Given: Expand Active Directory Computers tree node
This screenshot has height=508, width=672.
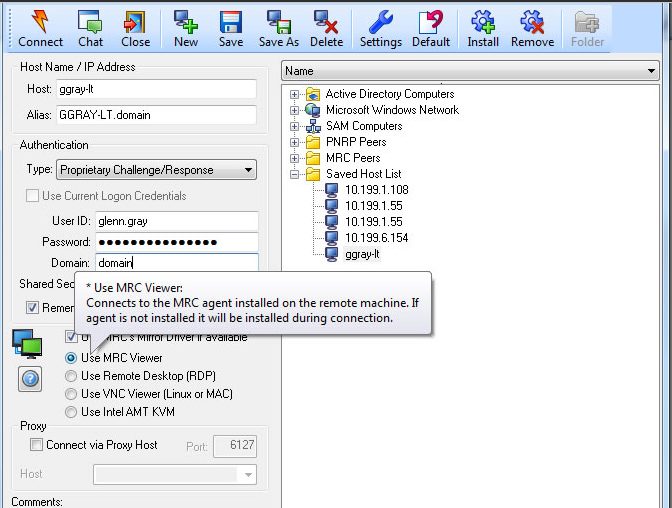Looking at the screenshot, I should (295, 94).
